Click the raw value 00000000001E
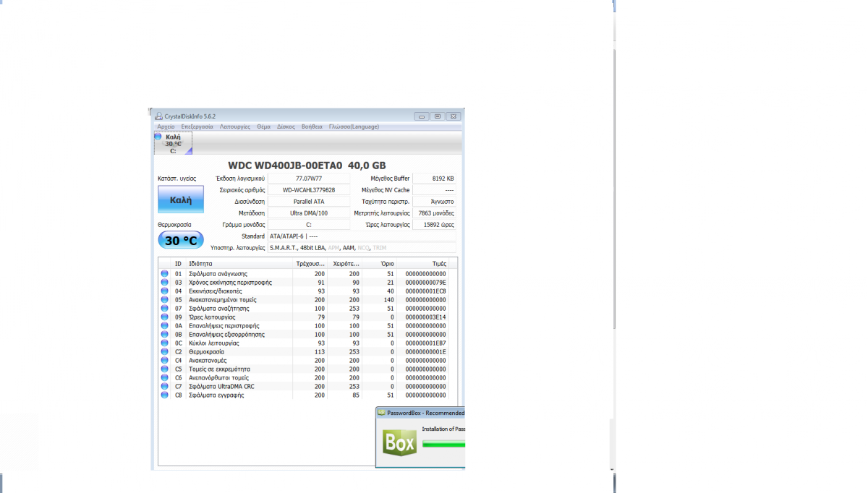Screen dimensions: 868x493 (426, 352)
